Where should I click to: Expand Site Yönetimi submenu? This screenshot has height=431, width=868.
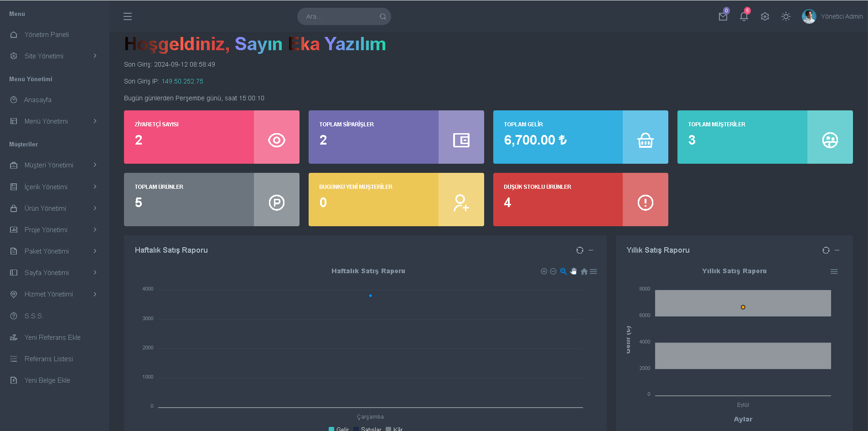[x=55, y=56]
